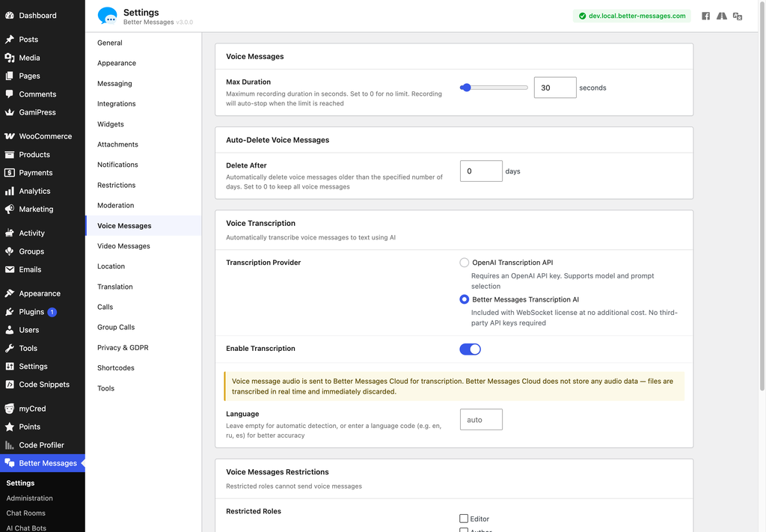Screen dimensions: 766x532
Task: Open the Translation settings tab
Action: pos(143,287)
